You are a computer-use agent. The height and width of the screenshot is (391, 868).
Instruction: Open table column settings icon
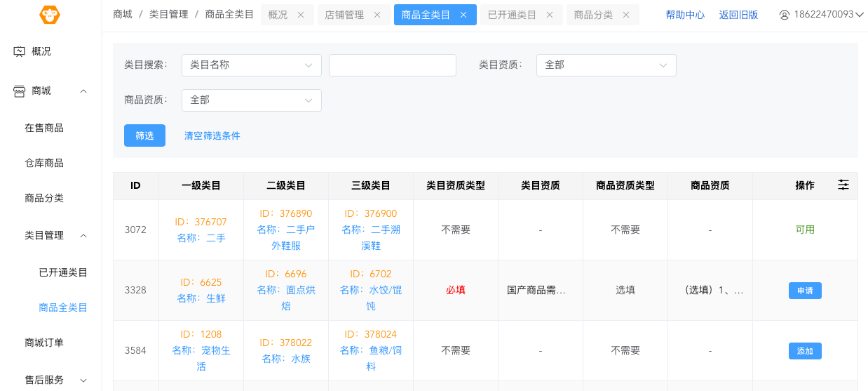click(843, 185)
